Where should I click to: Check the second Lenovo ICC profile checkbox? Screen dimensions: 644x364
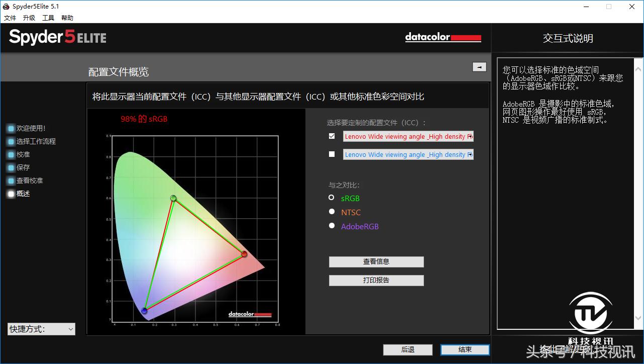(x=331, y=154)
